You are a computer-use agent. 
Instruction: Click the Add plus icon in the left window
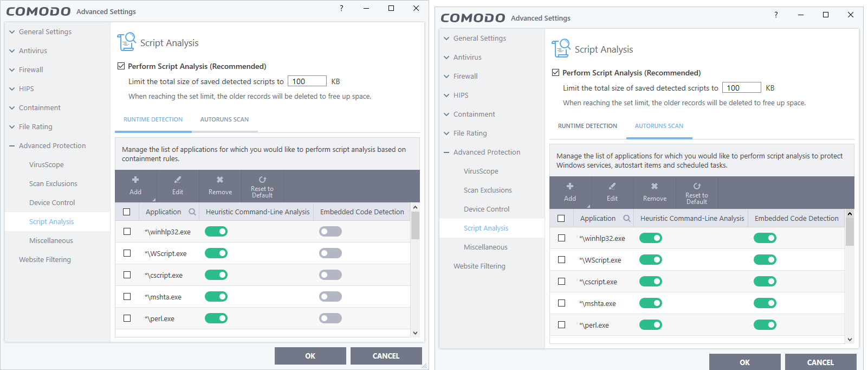(x=135, y=180)
